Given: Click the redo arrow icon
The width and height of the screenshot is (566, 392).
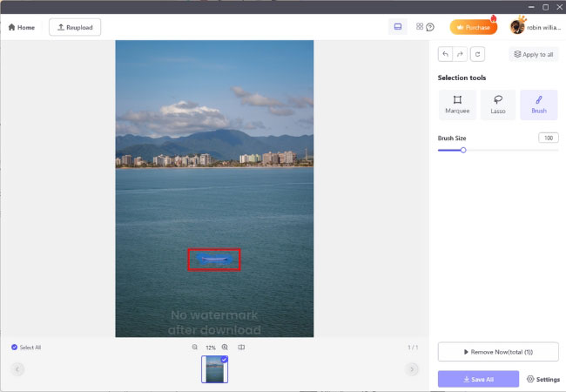Looking at the screenshot, I should coord(461,54).
